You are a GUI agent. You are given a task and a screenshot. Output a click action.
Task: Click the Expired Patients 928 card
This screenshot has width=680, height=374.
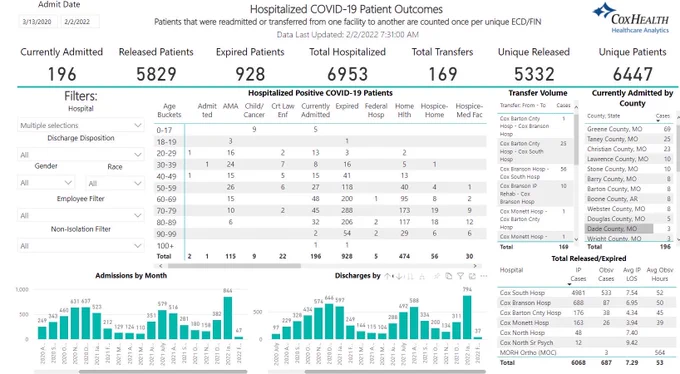[250, 65]
